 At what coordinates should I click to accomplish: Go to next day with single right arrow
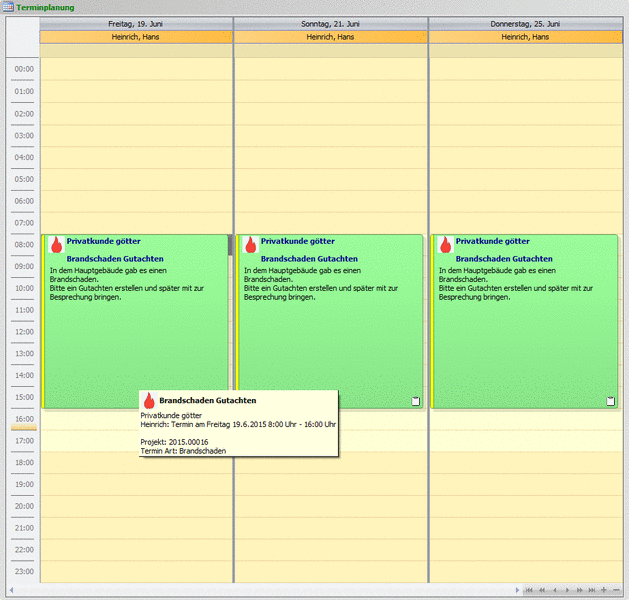567,590
